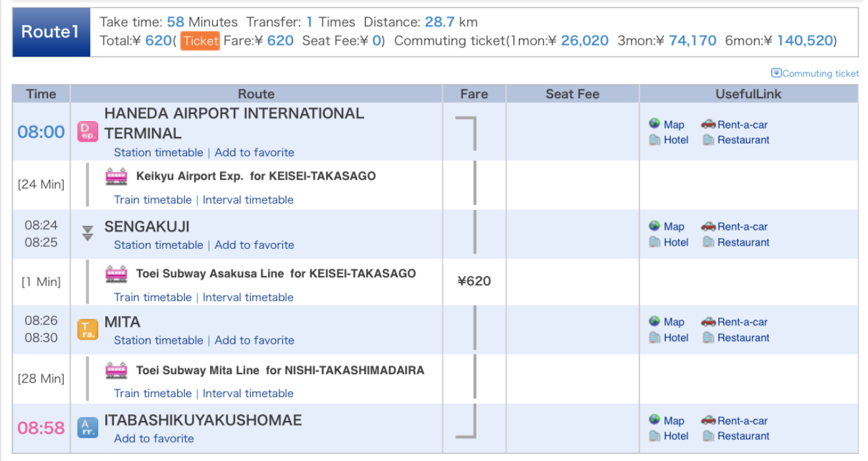The height and width of the screenshot is (461, 868).
Task: Click the ¥620 fare cell
Action: pyautogui.click(x=474, y=281)
